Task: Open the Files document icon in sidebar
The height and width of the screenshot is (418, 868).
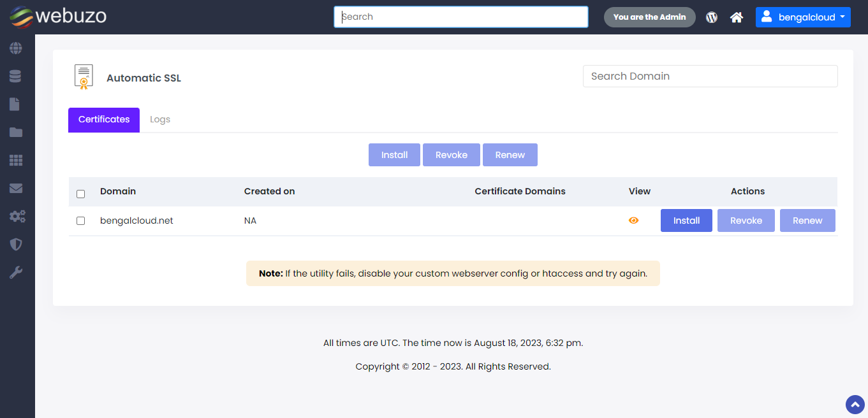Action: coord(16,104)
